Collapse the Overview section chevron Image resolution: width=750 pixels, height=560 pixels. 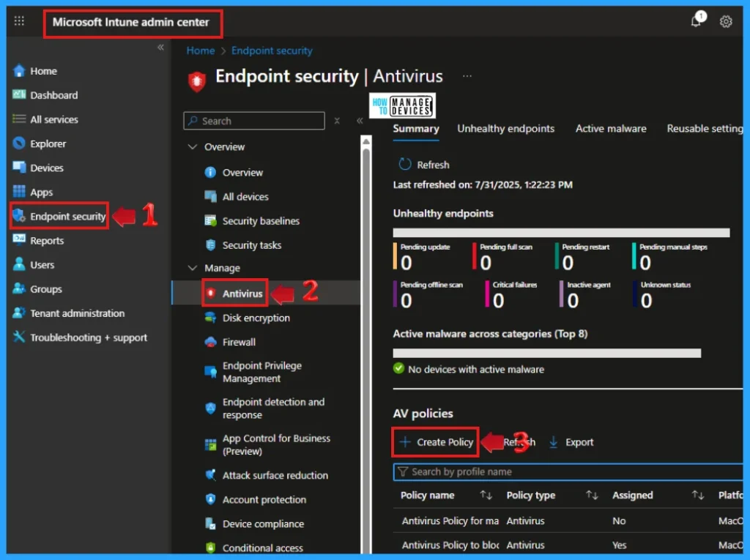pos(193,146)
